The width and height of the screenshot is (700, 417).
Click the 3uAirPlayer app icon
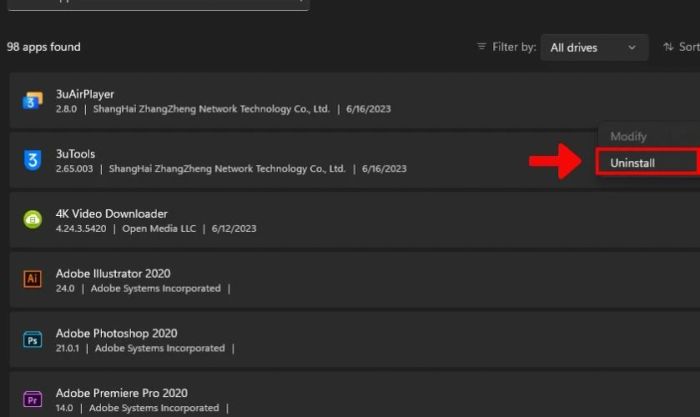click(x=33, y=100)
